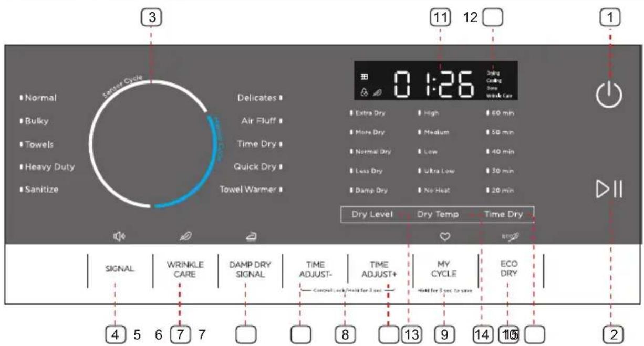Select the Air Fluff cycle

(262, 121)
